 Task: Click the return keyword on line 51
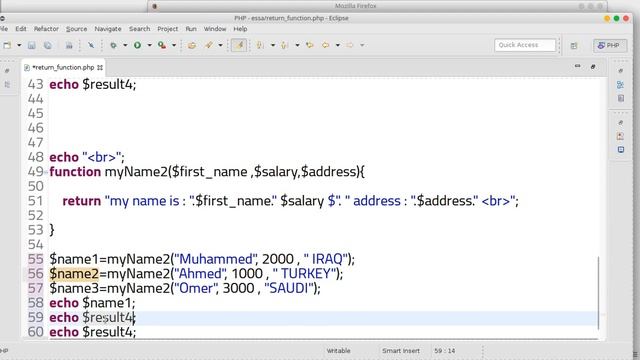pyautogui.click(x=81, y=201)
